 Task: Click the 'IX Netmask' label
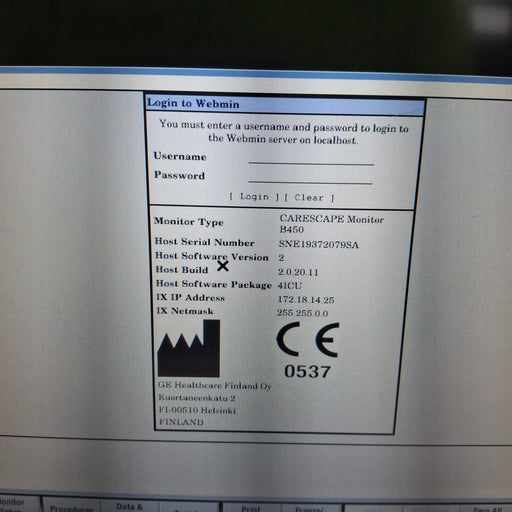coord(185,311)
